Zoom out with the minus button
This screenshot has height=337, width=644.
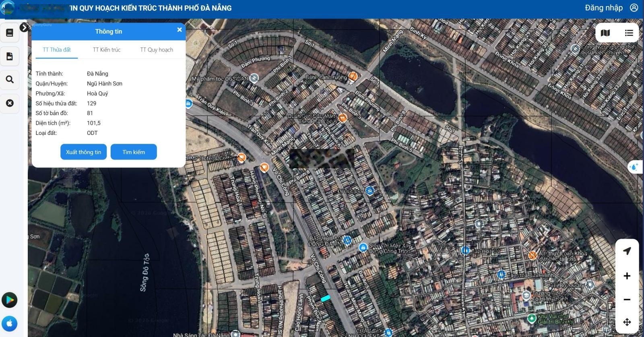point(627,300)
